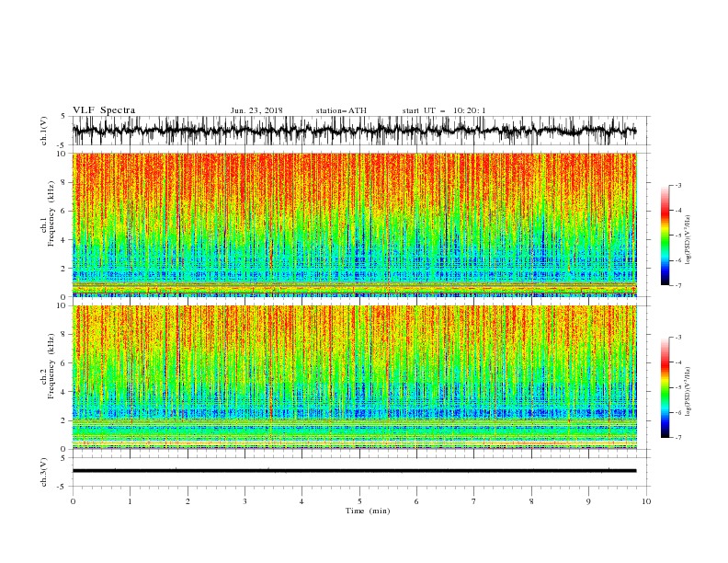Click the "4" kHz tick on ch.2 frequency axis
Image resolution: width=728 pixels, height=563 pixels.
64,392
